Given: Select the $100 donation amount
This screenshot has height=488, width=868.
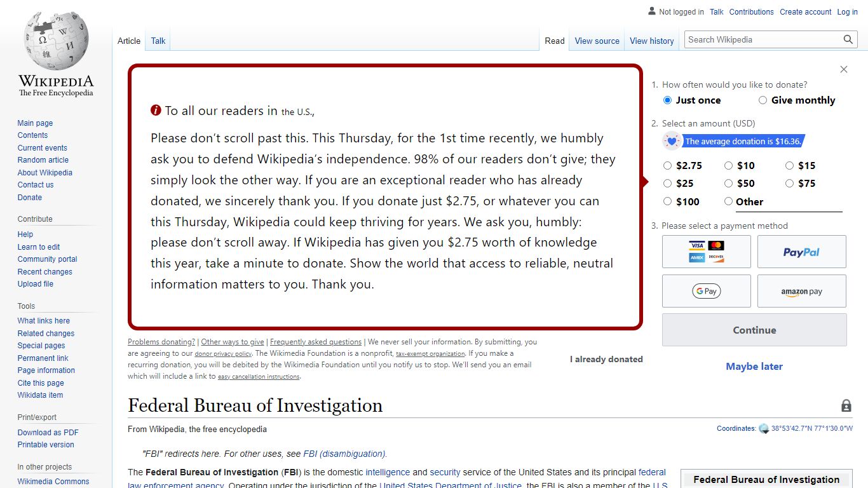Looking at the screenshot, I should [x=667, y=201].
